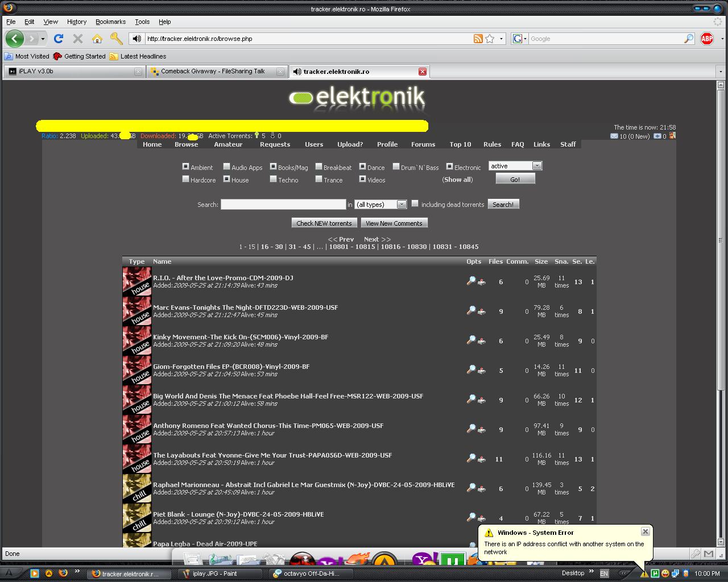Download torrent icon for Giom-Forgotten Files EP
728x582 pixels.
[482, 370]
